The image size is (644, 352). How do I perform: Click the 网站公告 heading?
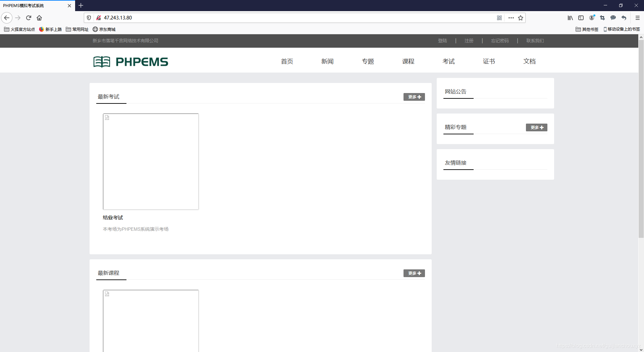point(455,92)
